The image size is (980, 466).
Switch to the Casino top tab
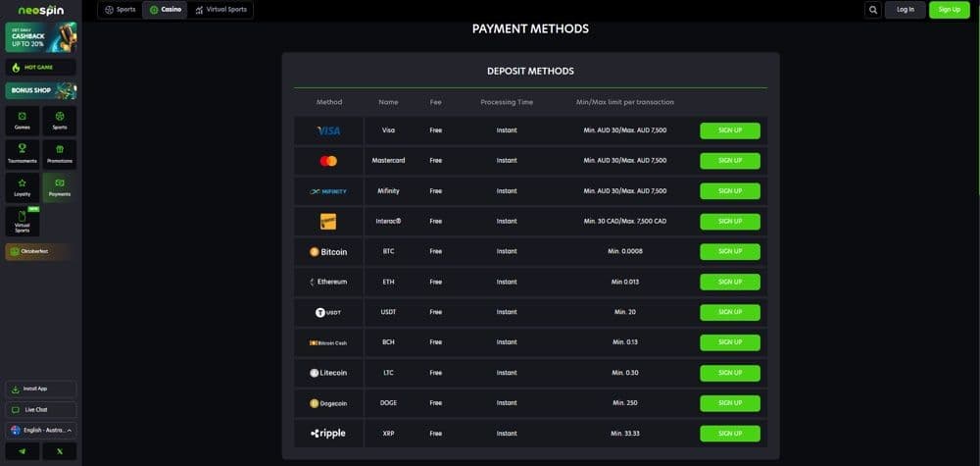165,10
